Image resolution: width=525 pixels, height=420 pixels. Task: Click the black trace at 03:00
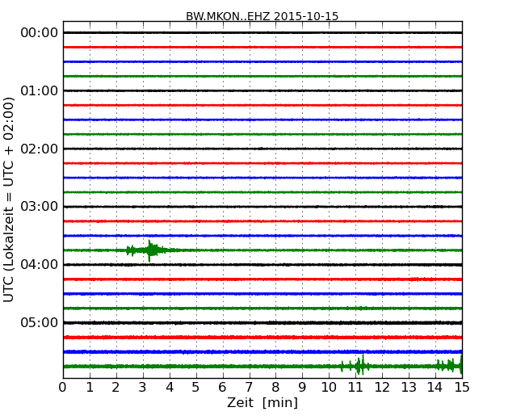tap(262, 207)
